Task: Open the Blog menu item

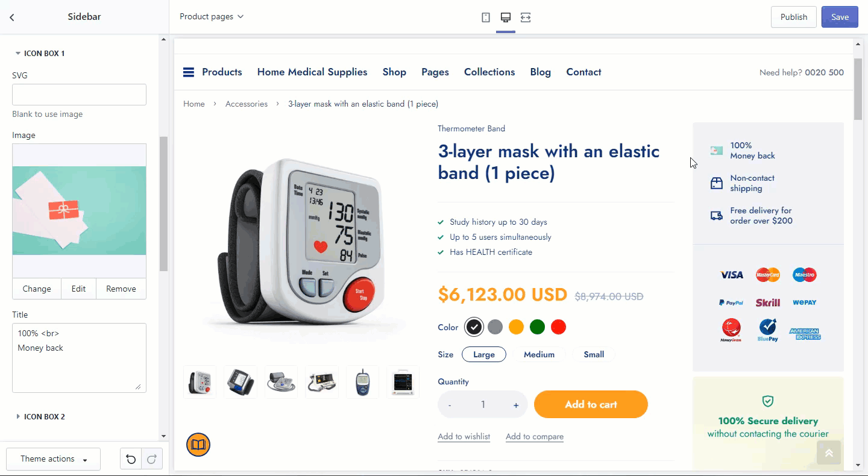Action: [x=541, y=72]
